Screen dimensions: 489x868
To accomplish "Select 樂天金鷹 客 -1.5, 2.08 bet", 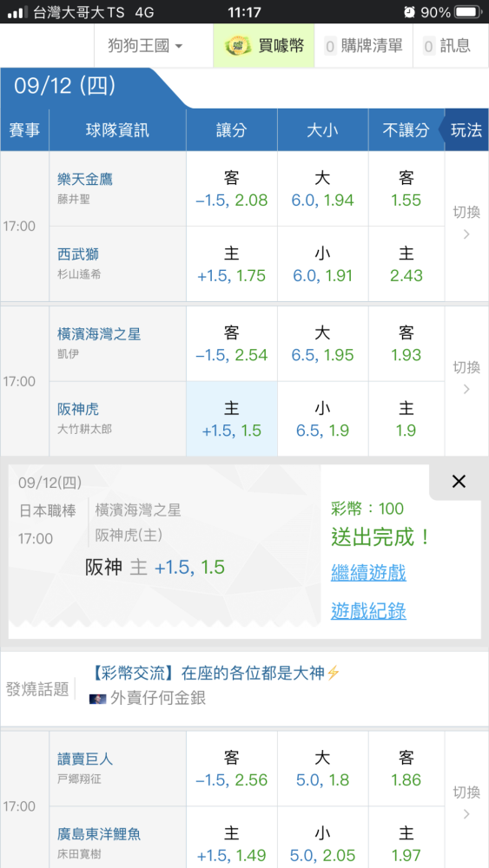I will click(x=232, y=188).
